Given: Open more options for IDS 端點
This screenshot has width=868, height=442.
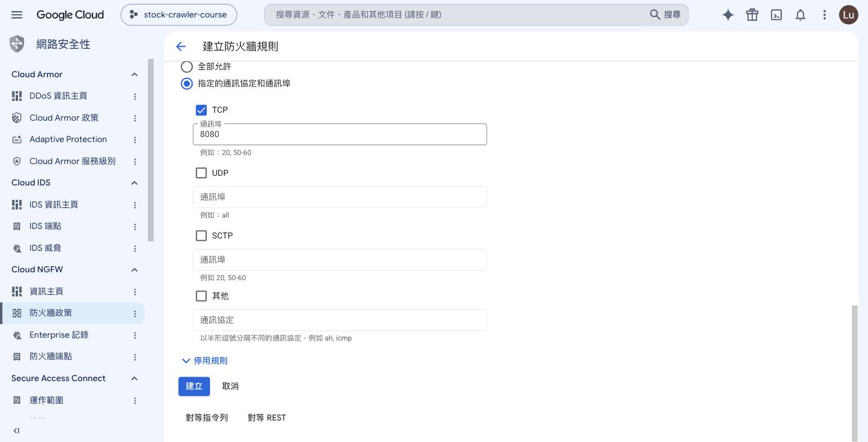Looking at the screenshot, I should [x=135, y=227].
